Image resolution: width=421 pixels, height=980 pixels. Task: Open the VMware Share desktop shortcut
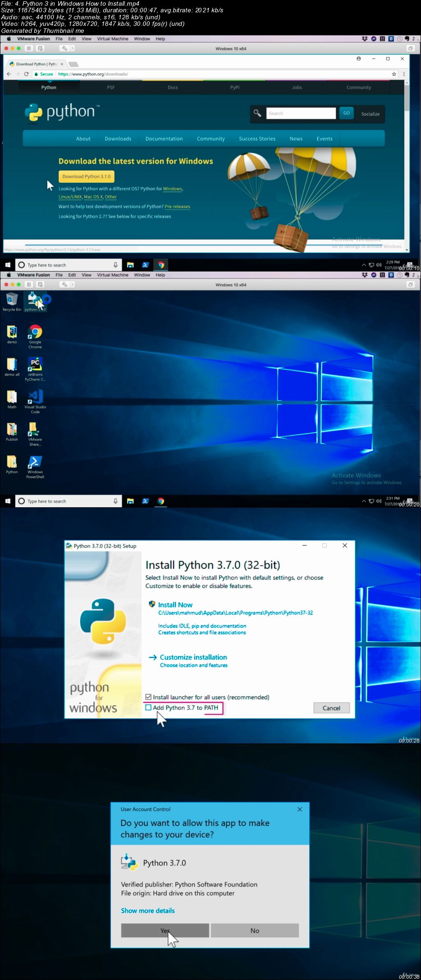[35, 434]
